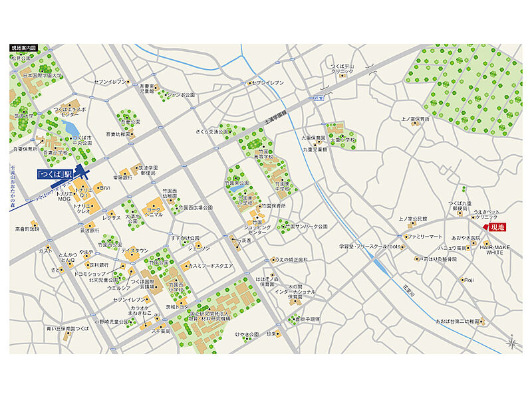Viewport: 532px width, 398px height.
Task: Select the 高倉町珈琲 cafe marker
Action: point(27,229)
